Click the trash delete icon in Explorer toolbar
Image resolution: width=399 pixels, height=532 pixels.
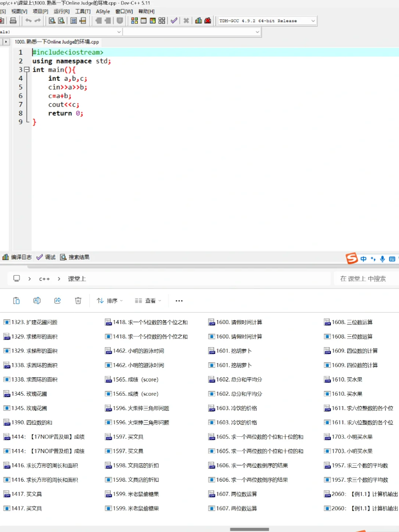[78, 300]
